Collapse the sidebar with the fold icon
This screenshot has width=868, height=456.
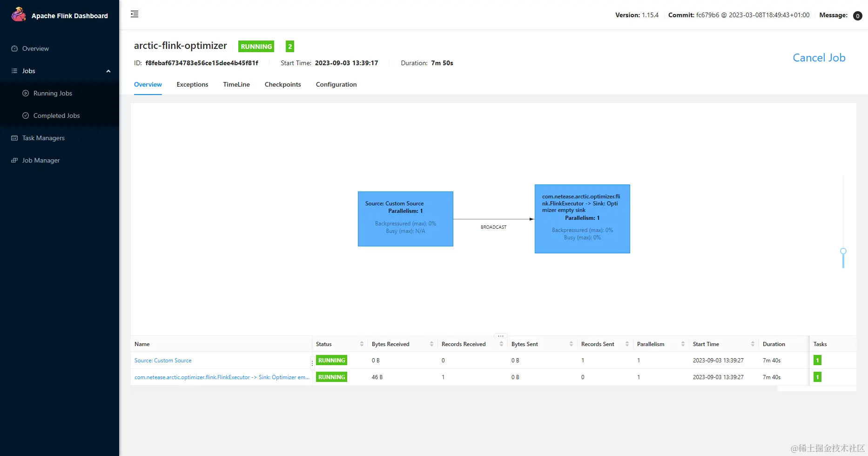[x=135, y=14]
